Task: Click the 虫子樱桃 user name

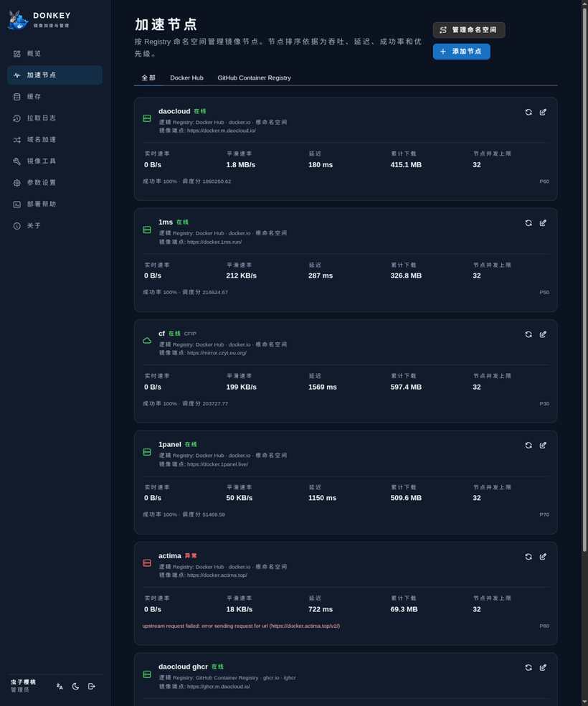Action: [x=24, y=682]
